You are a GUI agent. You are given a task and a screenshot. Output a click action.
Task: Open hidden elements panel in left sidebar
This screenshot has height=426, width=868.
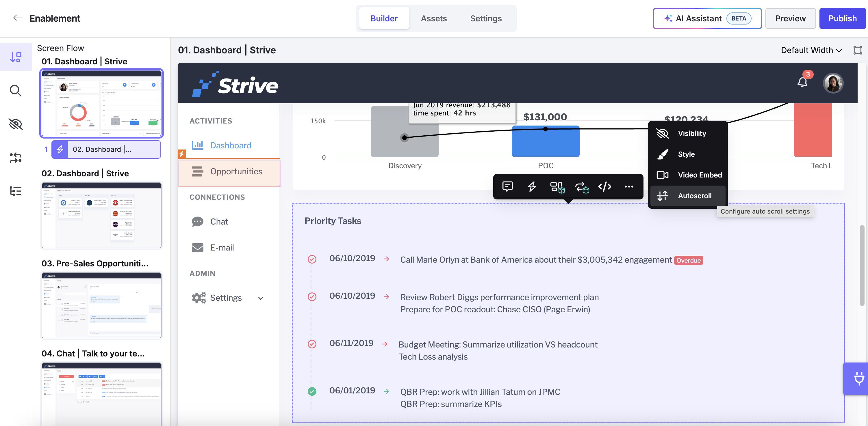click(x=16, y=124)
